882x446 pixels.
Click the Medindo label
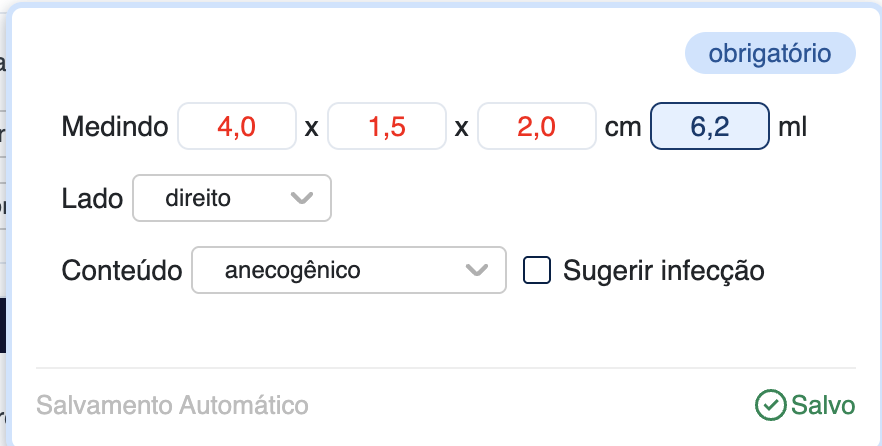(114, 127)
